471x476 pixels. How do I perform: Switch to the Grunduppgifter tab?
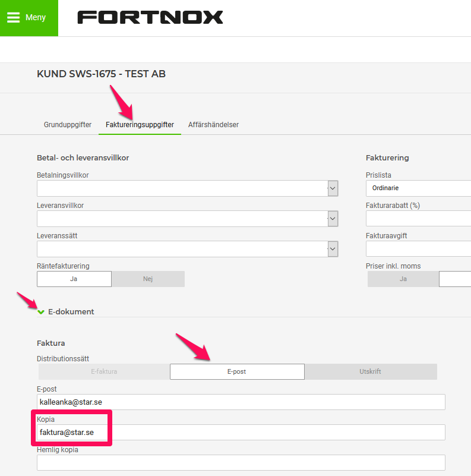click(68, 125)
